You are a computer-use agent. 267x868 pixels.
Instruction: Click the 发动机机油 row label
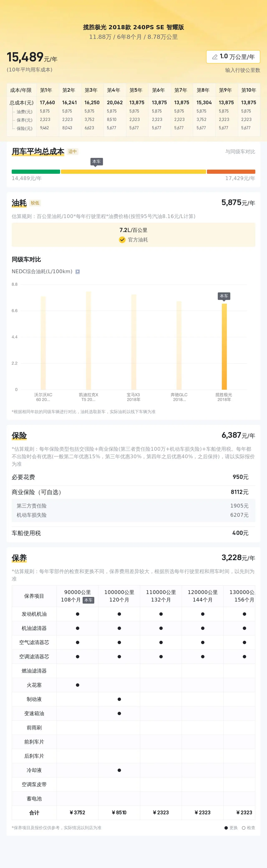[x=34, y=614]
